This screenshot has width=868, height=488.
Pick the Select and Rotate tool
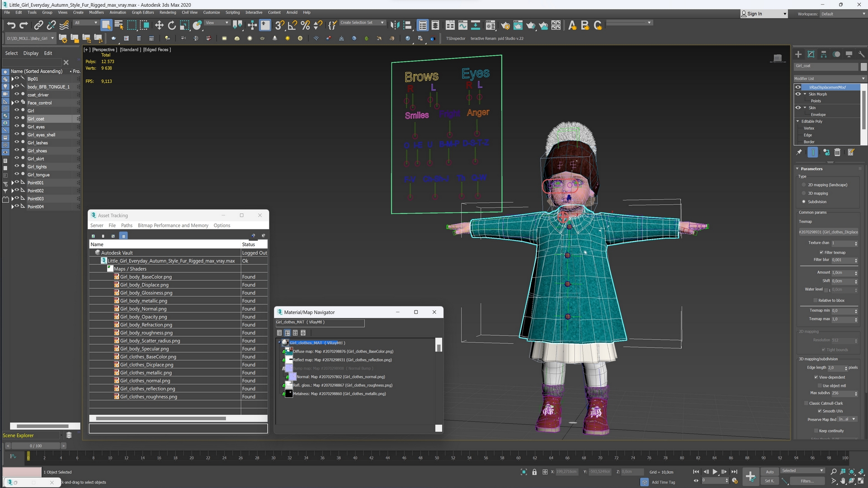pos(172,25)
